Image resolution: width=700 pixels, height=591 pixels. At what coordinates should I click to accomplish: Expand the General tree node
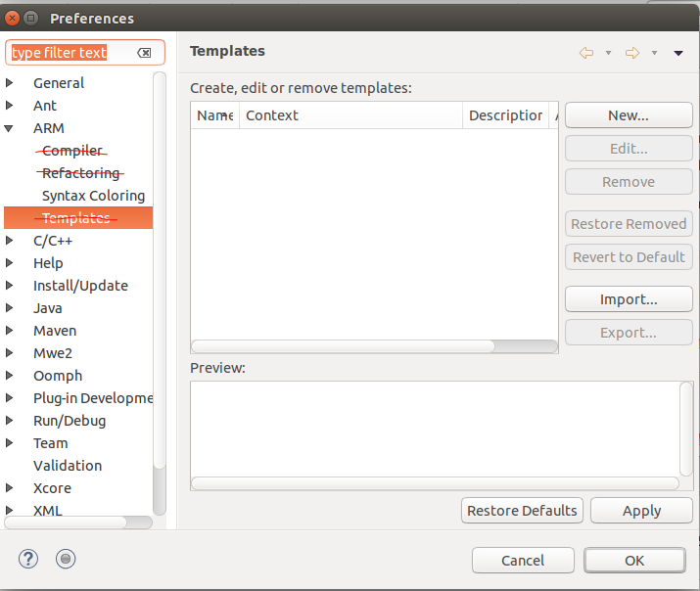coord(9,83)
